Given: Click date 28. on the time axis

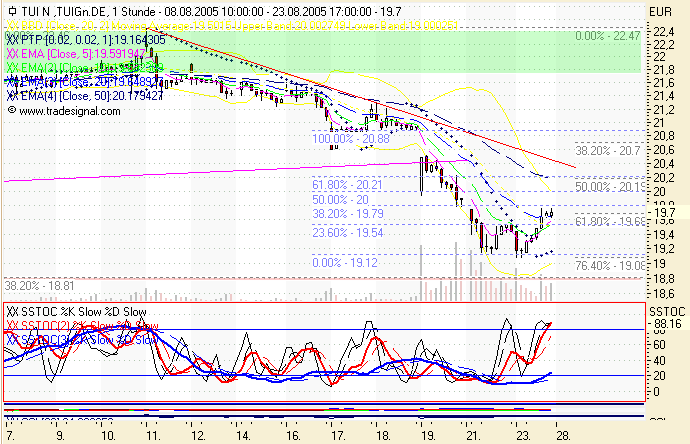Looking at the screenshot, I should [563, 437].
